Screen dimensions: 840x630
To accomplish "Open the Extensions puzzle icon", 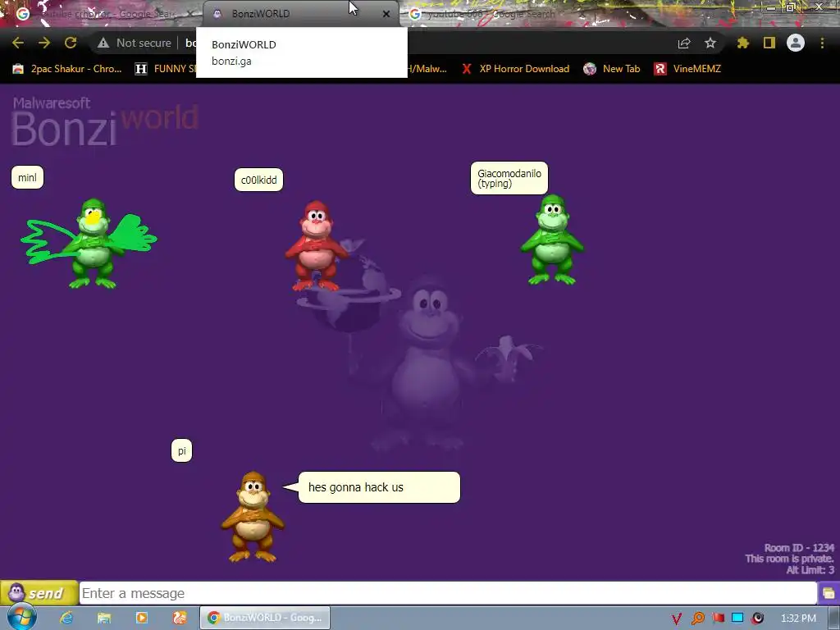I will [x=743, y=43].
